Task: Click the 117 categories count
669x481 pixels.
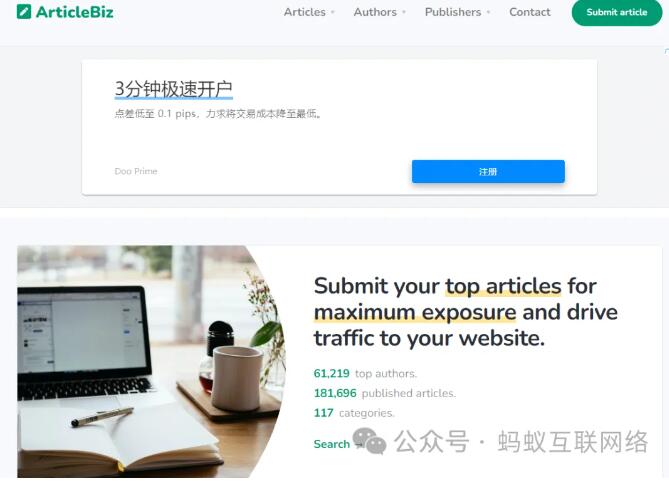Action: pos(354,413)
